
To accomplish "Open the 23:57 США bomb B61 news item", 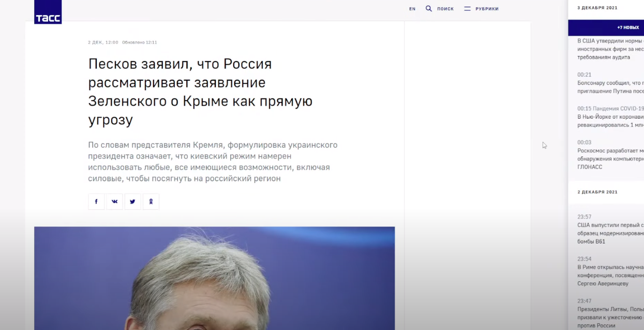I will pos(610,229).
